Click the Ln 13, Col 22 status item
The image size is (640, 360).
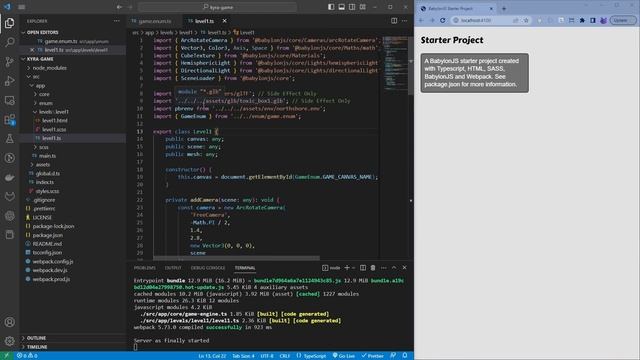point(212,356)
